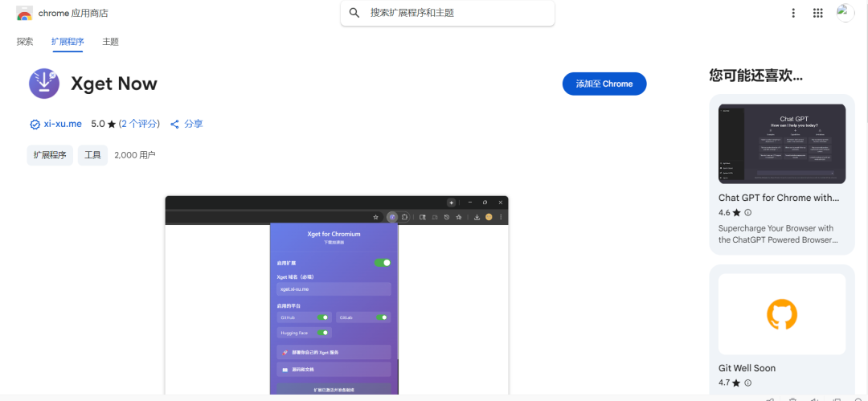Open "Chat GPT for Chrome with..." title
Viewport: 868px width, 401px height.
779,198
